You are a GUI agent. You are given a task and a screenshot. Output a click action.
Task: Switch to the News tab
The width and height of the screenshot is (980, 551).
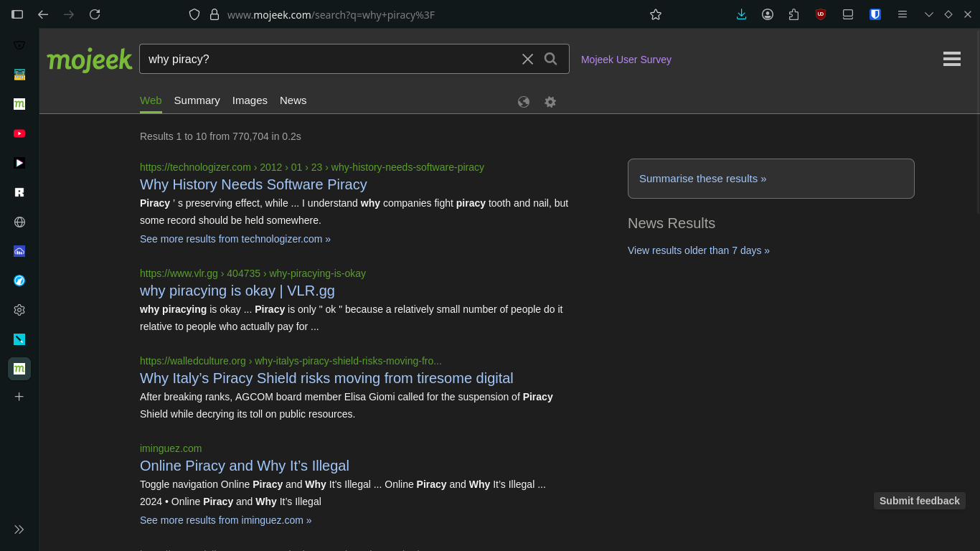(x=293, y=100)
